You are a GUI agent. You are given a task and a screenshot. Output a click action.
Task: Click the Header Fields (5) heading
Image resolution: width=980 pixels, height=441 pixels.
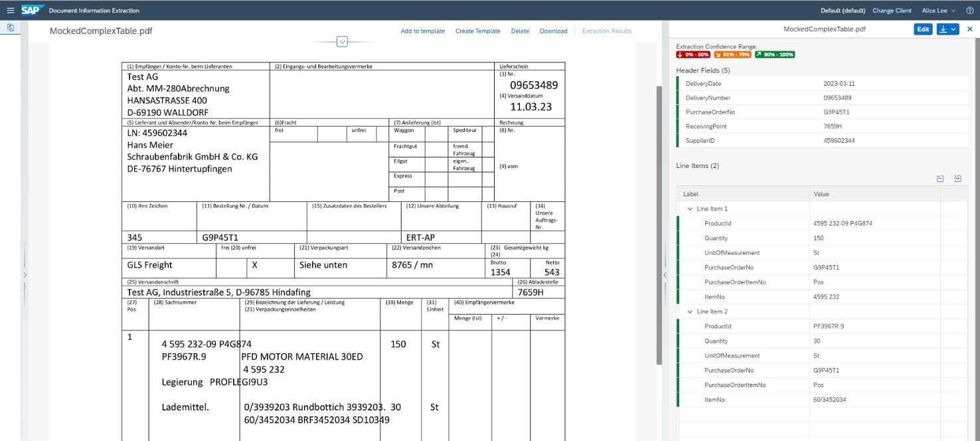click(703, 70)
